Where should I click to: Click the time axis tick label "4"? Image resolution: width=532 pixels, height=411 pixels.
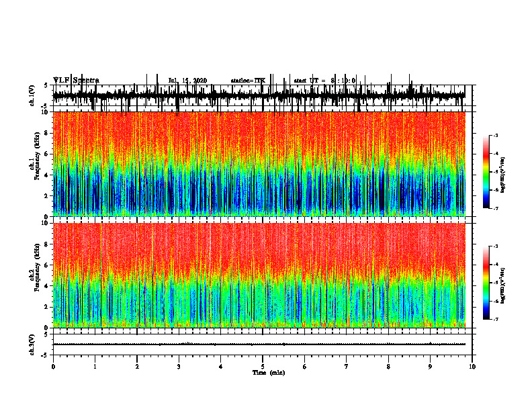220,367
